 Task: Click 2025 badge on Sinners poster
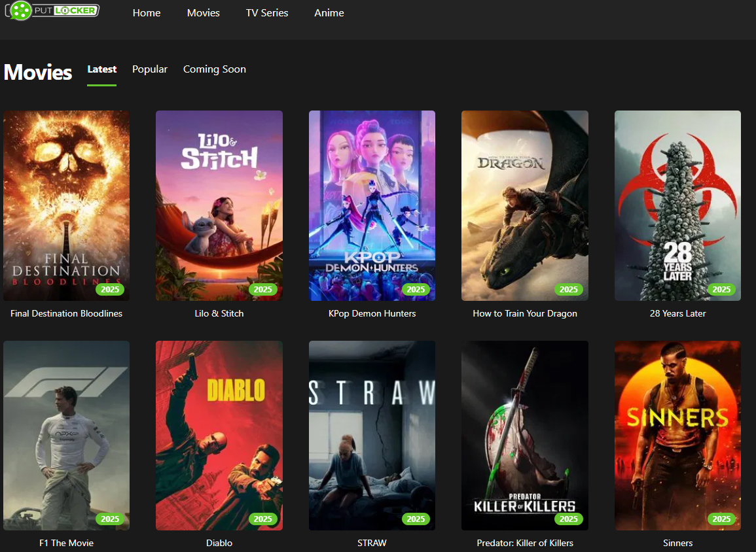(721, 519)
